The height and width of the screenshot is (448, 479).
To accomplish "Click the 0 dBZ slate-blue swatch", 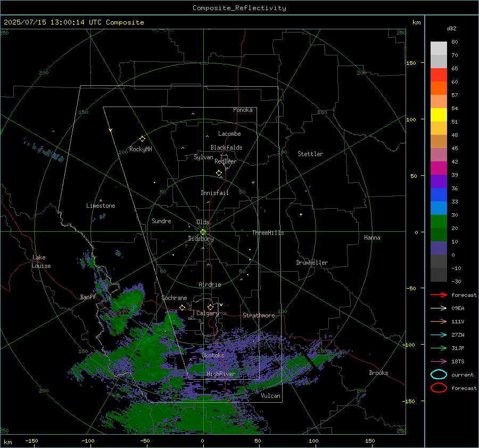I will coord(439,248).
